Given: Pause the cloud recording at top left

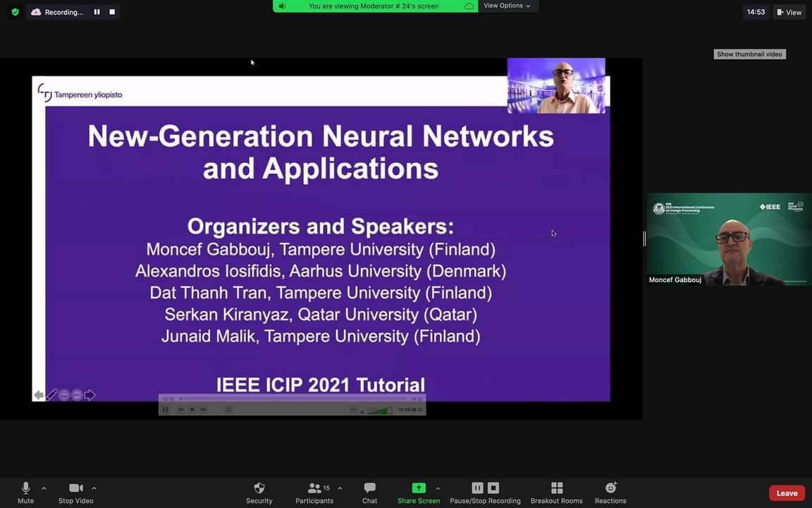Looking at the screenshot, I should coord(97,12).
